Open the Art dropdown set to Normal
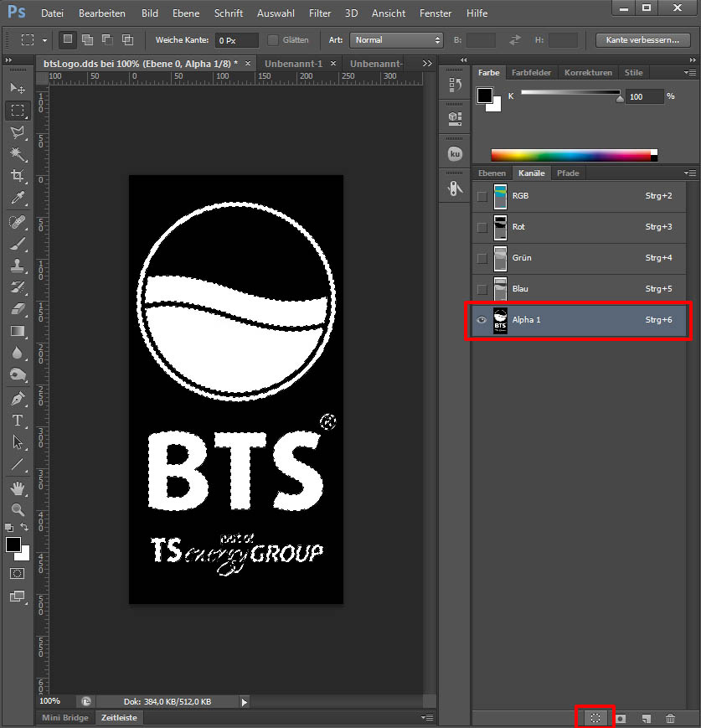This screenshot has height=728, width=701. point(396,40)
